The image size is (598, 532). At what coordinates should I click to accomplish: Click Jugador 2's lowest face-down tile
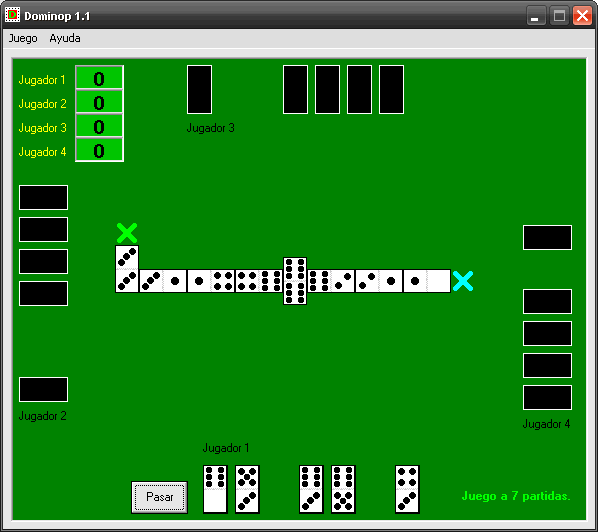coord(43,389)
